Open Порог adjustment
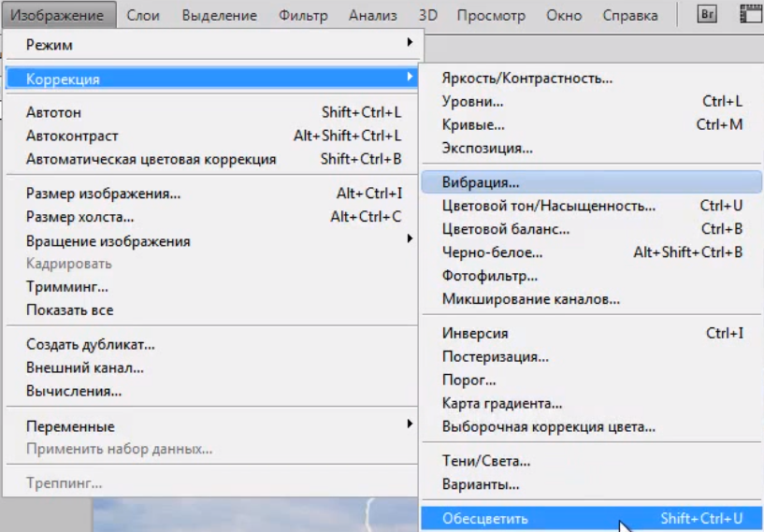 point(592,380)
